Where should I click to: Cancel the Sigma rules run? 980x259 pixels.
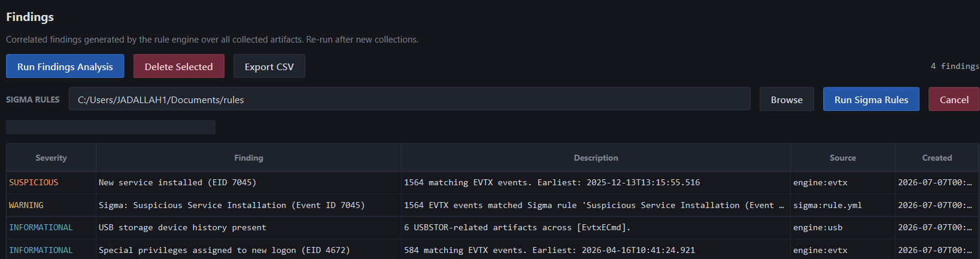[954, 100]
